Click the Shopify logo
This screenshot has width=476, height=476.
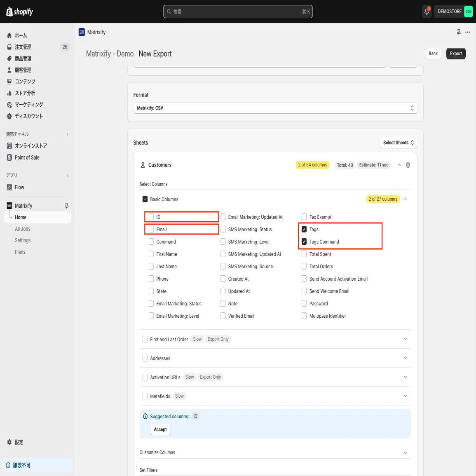coord(20,12)
